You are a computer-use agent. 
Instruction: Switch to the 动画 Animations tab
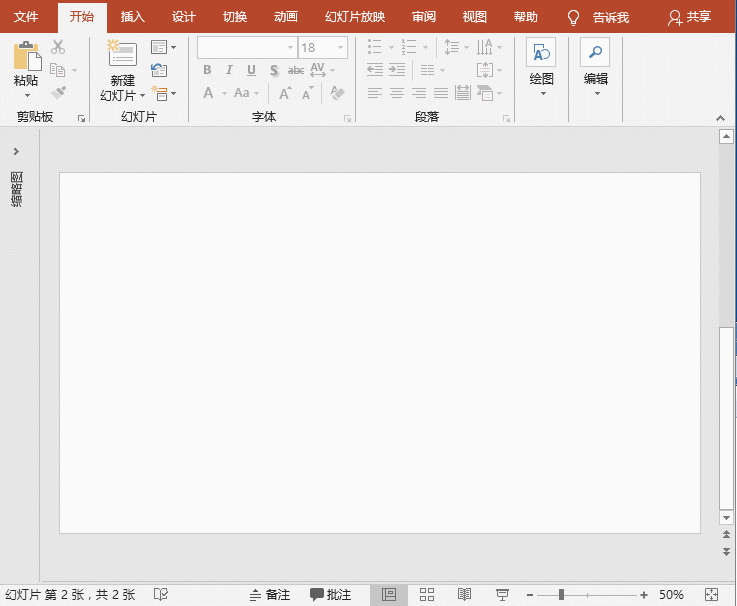pos(286,17)
